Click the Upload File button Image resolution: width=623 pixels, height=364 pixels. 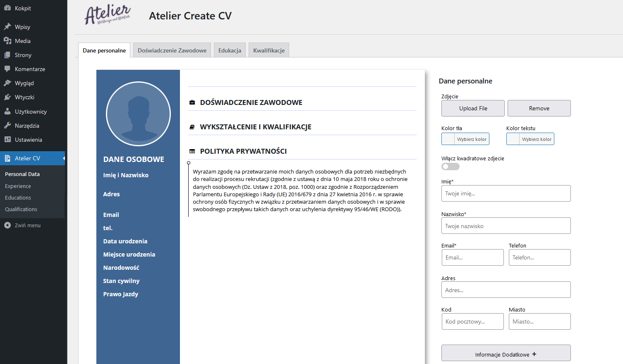tap(473, 108)
